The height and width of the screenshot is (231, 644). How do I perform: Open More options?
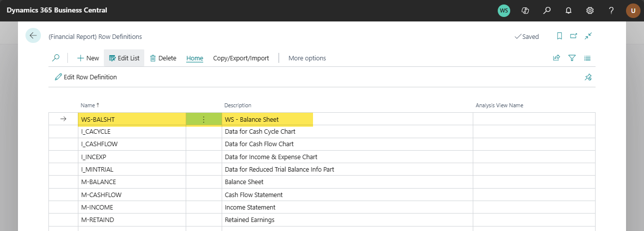[307, 58]
